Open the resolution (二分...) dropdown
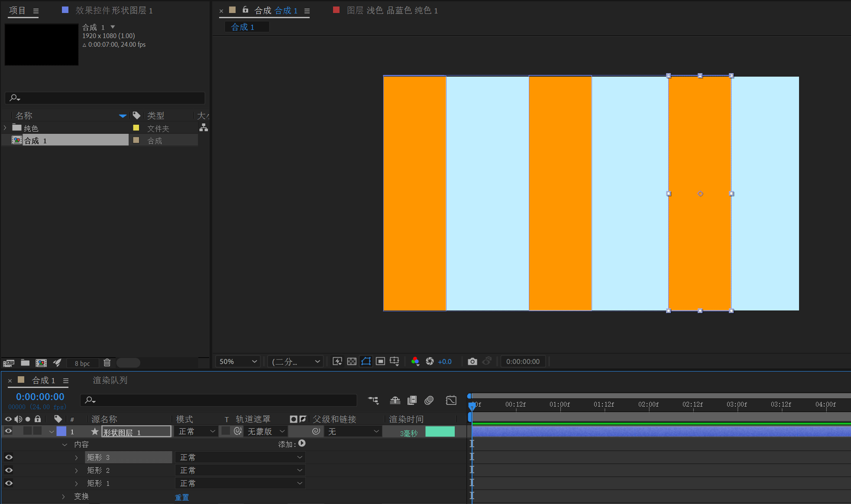The image size is (851, 504). coord(295,361)
